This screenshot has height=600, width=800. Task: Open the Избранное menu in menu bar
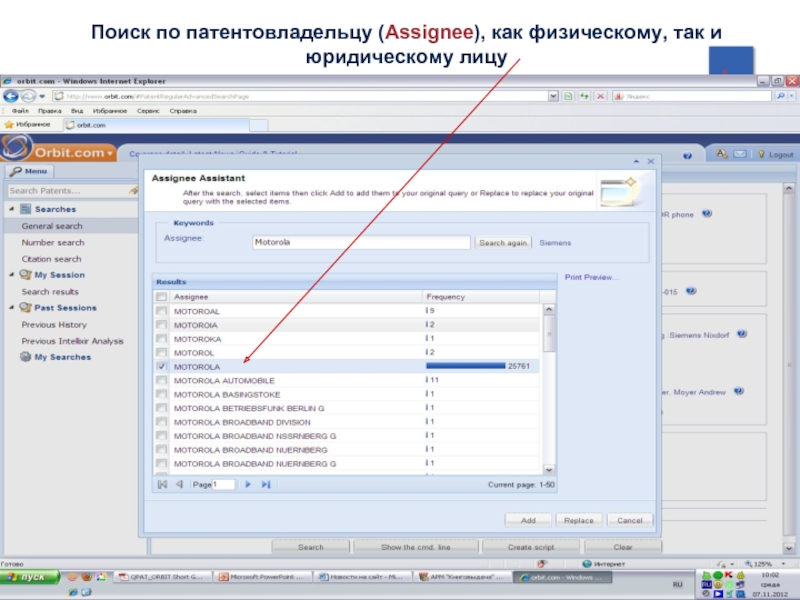[x=108, y=110]
